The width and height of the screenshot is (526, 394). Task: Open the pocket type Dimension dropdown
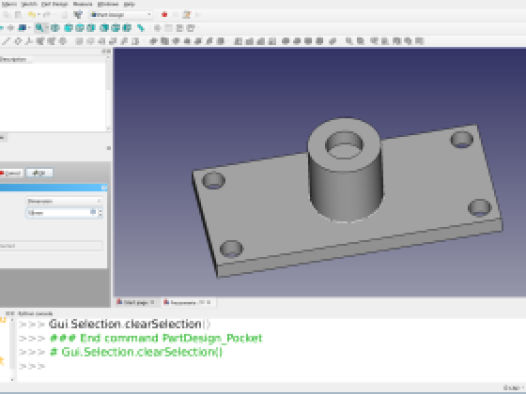64,201
